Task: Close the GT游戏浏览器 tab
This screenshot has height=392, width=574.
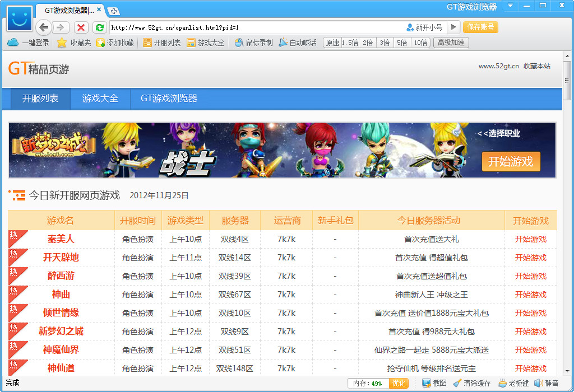Action: (99, 10)
